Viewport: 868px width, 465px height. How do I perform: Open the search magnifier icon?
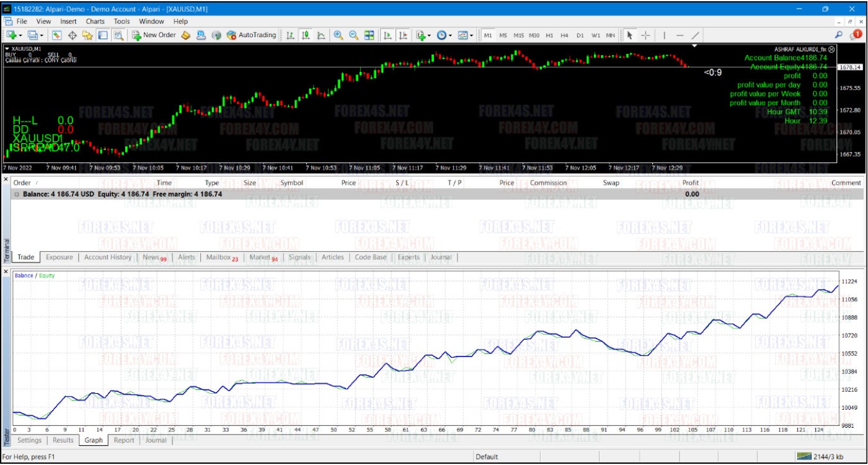[x=839, y=35]
